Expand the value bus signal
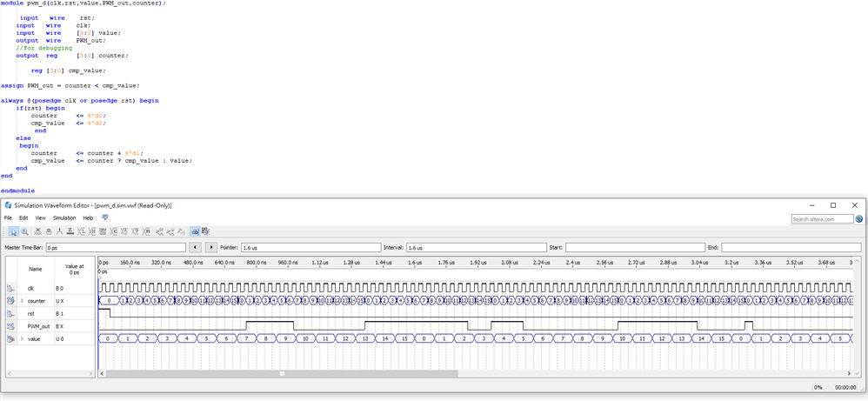 pos(22,339)
